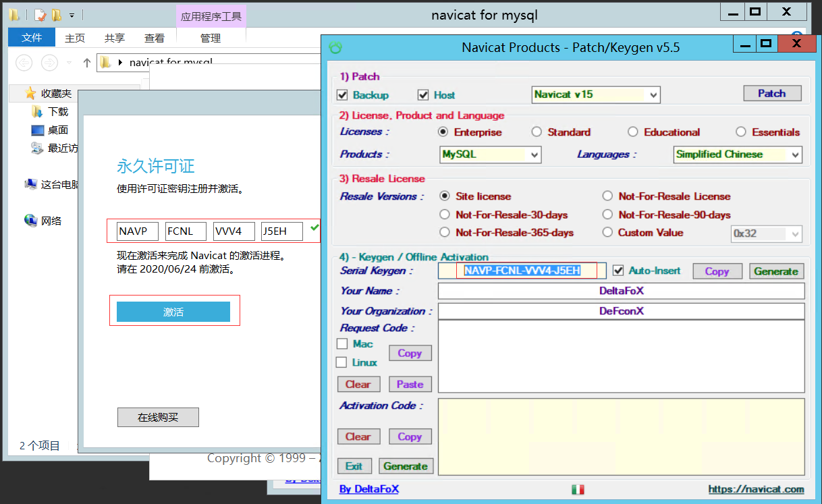Click the properties icon in quick access toolbar
This screenshot has width=822, height=504.
point(40,14)
